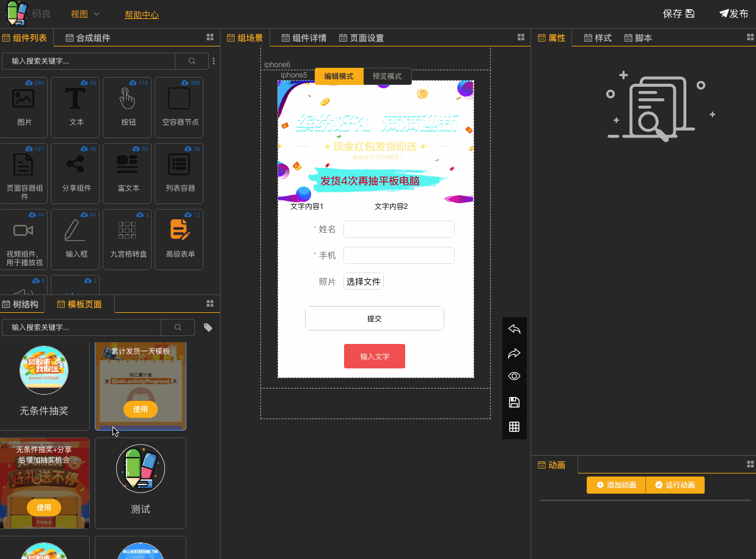Click the undo arrow in canvas toolbar
756x559 pixels.
click(514, 329)
